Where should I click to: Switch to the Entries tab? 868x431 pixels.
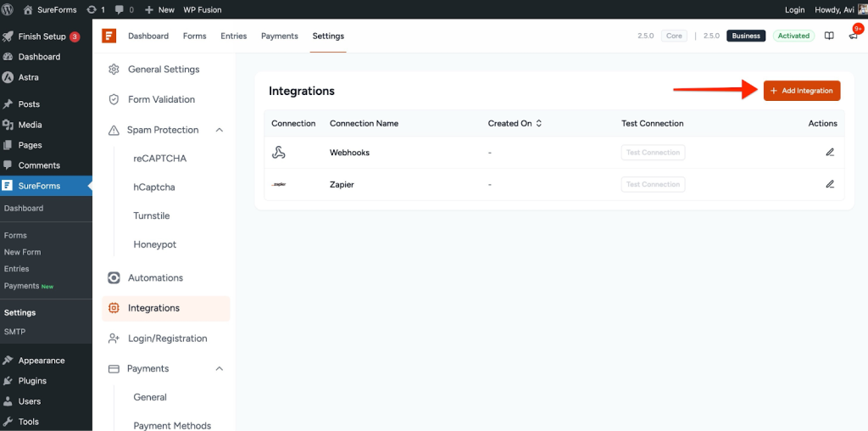pyautogui.click(x=233, y=36)
